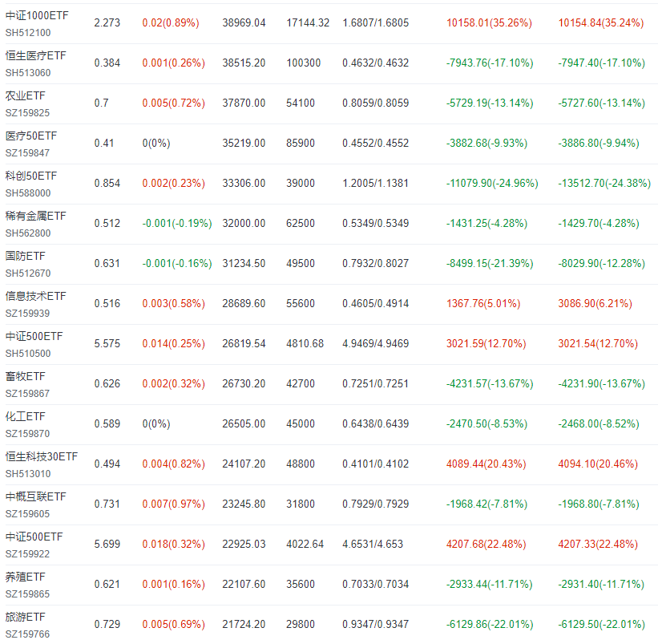
Task: Open the 畜牧ETF fund name
Action: 25,376
